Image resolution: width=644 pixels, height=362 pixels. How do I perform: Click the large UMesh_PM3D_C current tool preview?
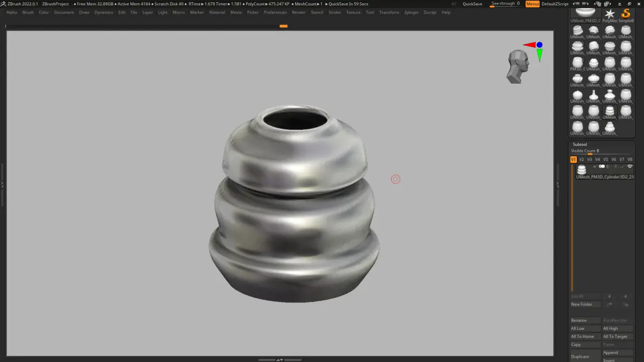tap(586, 15)
